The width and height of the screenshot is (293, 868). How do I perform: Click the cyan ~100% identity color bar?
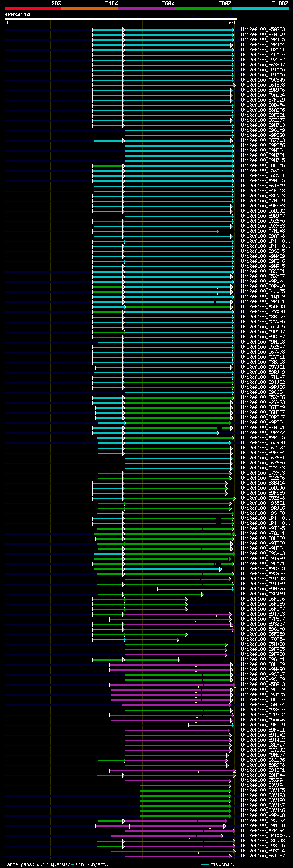[260, 8]
